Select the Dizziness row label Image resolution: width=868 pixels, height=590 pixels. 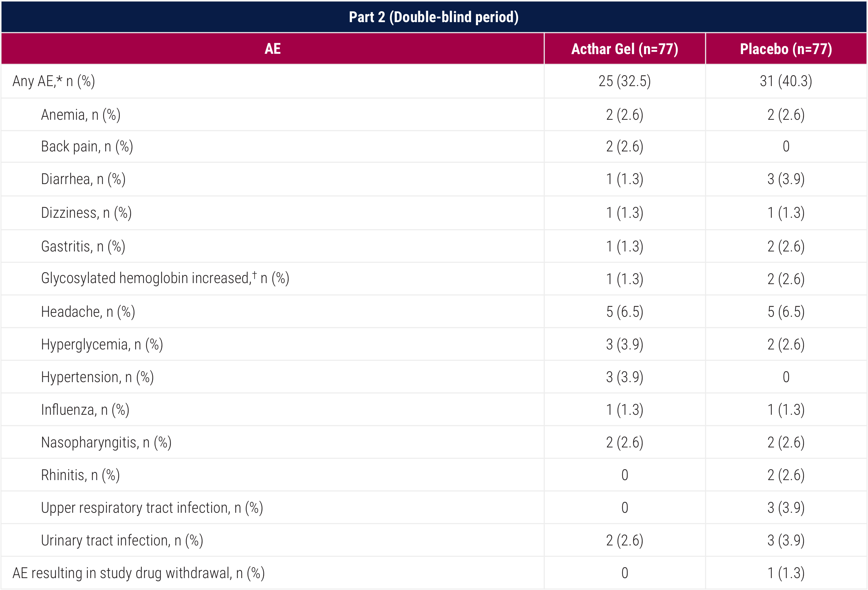coord(86,213)
